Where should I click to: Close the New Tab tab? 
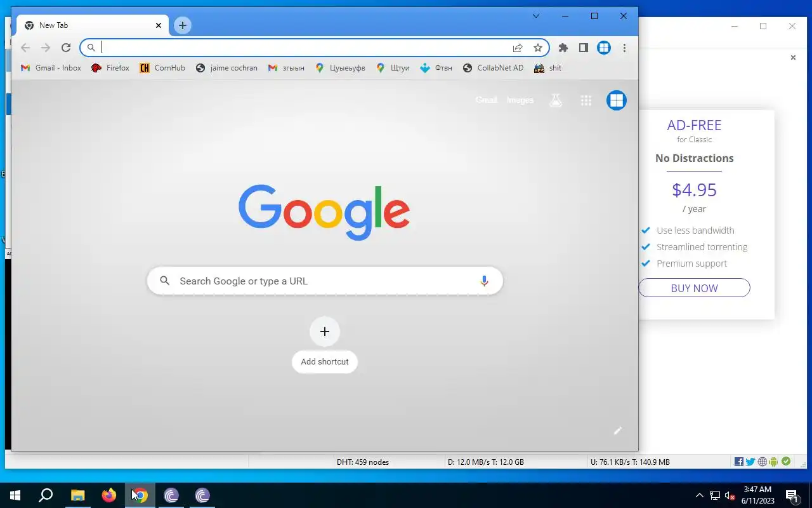(x=159, y=25)
